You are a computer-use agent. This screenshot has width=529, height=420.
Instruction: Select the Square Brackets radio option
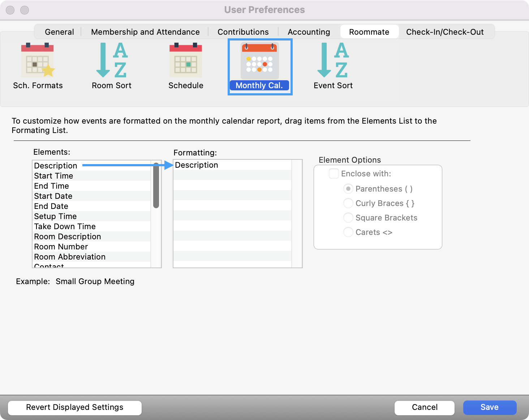tap(348, 218)
